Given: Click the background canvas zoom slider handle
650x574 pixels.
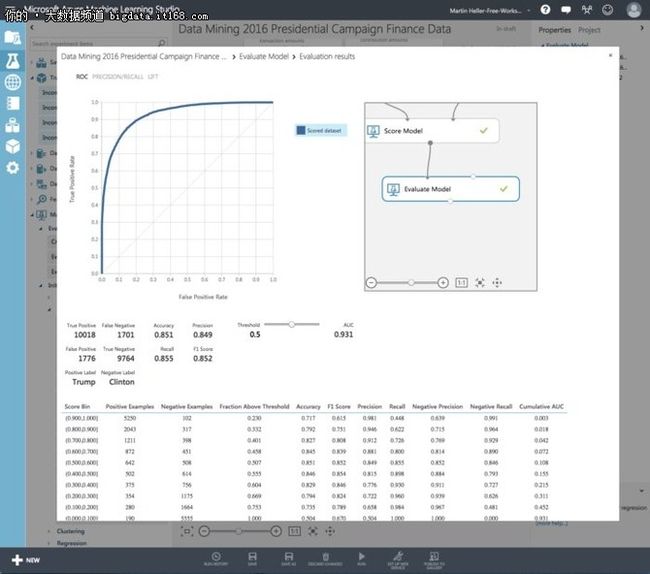Looking at the screenshot, I should point(238,531).
